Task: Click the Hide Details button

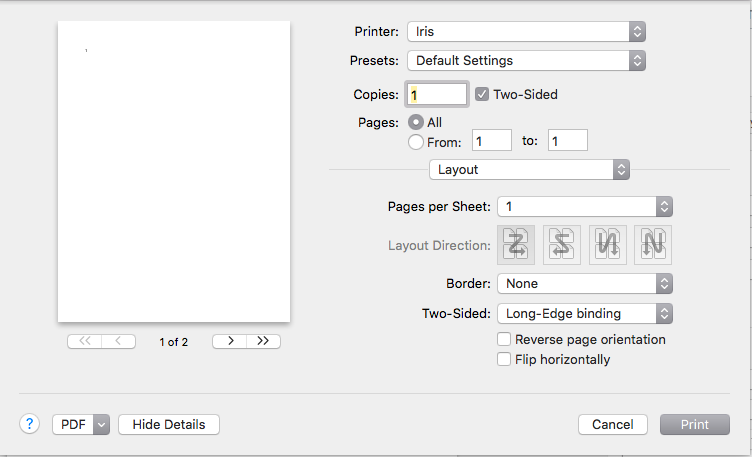Action: click(169, 424)
